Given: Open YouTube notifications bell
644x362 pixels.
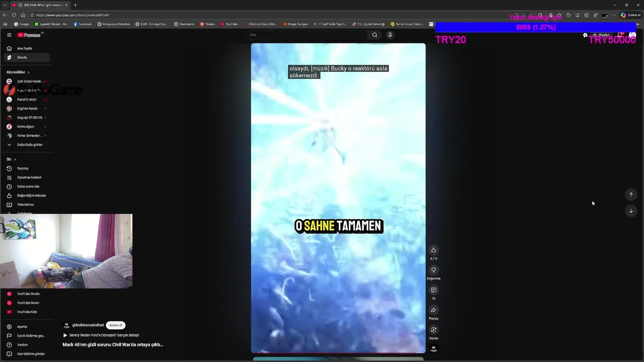Looking at the screenshot, I should (621, 35).
